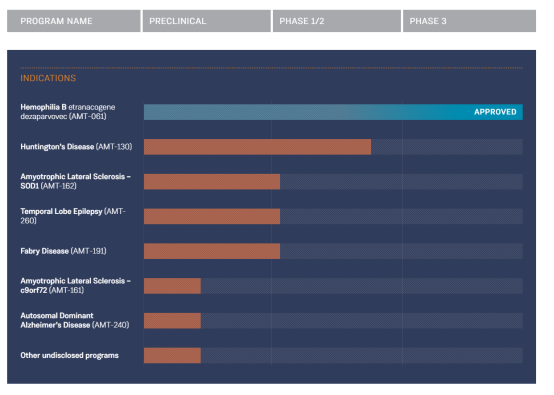Click the Huntington's Disease orange progress bar
Image resolution: width=554 pixels, height=395 pixels.
[x=257, y=147]
